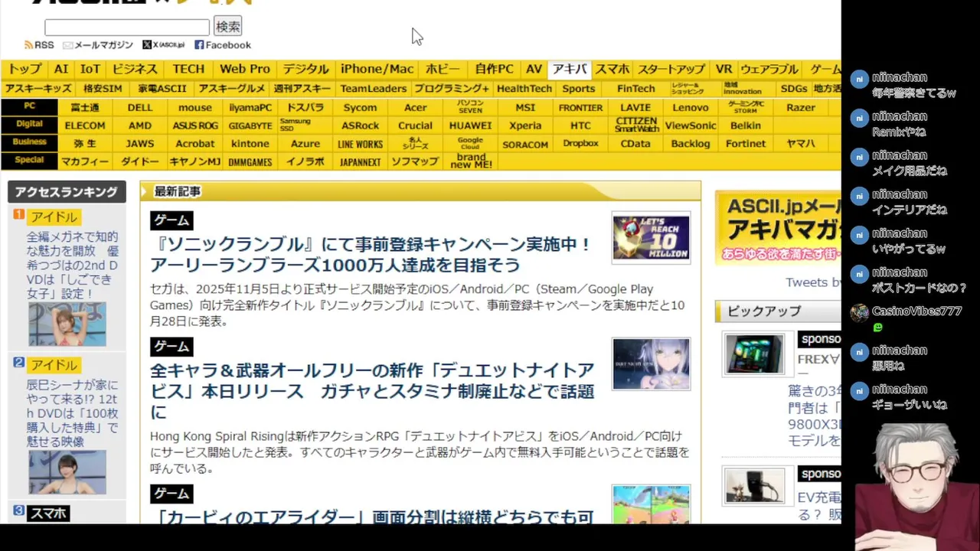Open the iPhone/Mac navigation tab
Image resolution: width=980 pixels, height=551 pixels.
pyautogui.click(x=377, y=69)
